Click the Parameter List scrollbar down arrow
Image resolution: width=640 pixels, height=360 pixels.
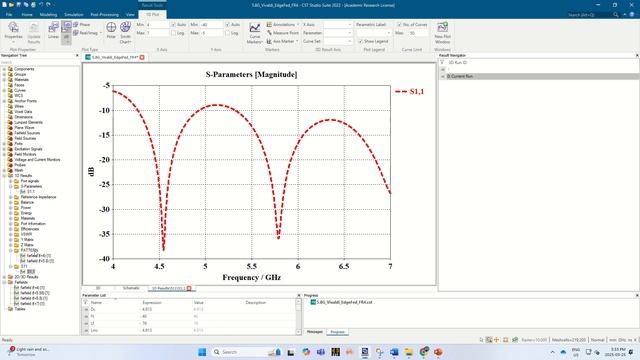point(298,332)
